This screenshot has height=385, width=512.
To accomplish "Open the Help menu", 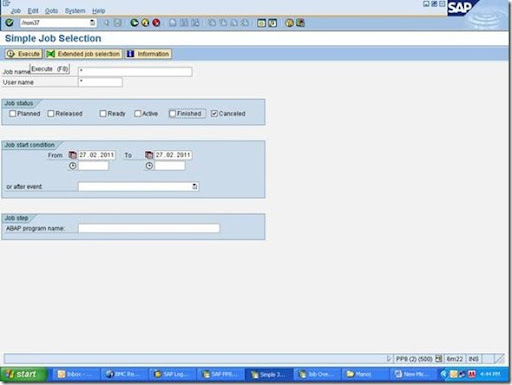I will click(99, 11).
